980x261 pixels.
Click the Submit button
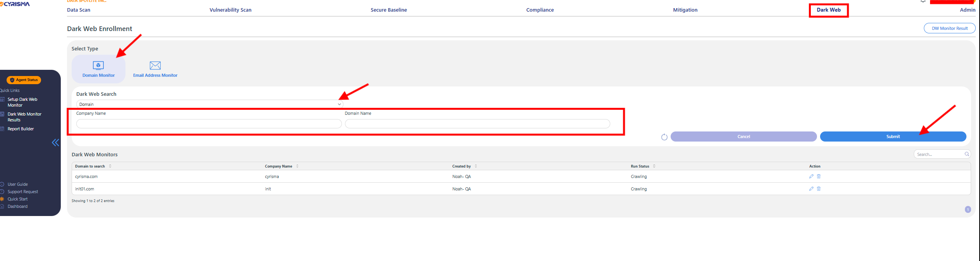[x=893, y=137]
